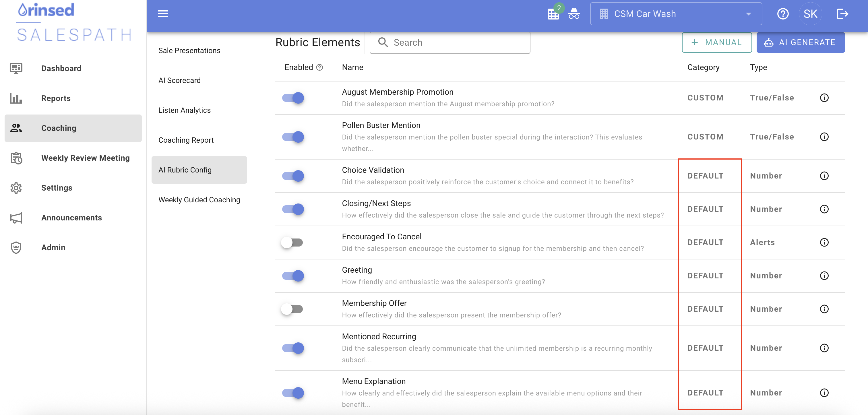Show info for Mentioned Recurring

(824, 348)
